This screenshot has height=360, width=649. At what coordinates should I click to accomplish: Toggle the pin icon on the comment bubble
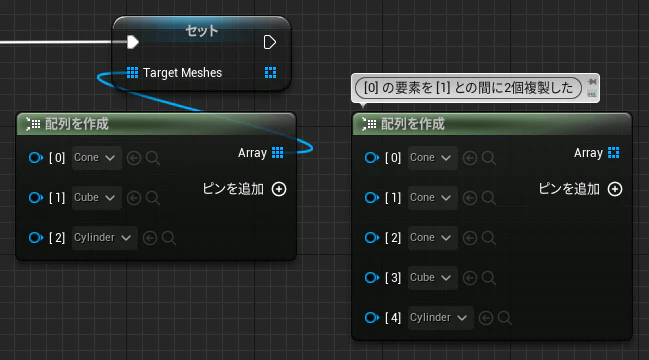tap(592, 82)
